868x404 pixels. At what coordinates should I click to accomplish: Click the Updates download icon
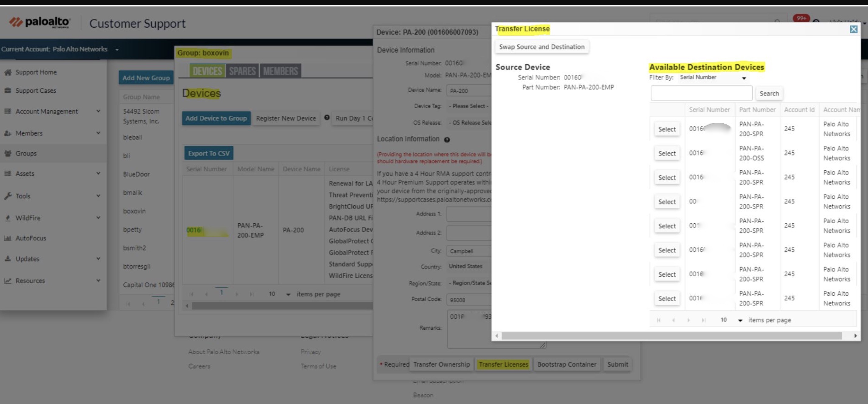click(8, 259)
